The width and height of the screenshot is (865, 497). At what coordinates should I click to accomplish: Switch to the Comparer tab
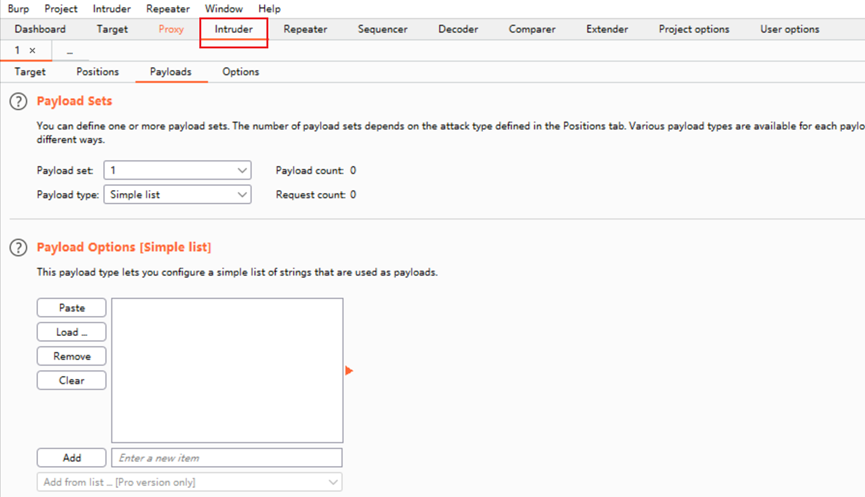pyautogui.click(x=532, y=29)
